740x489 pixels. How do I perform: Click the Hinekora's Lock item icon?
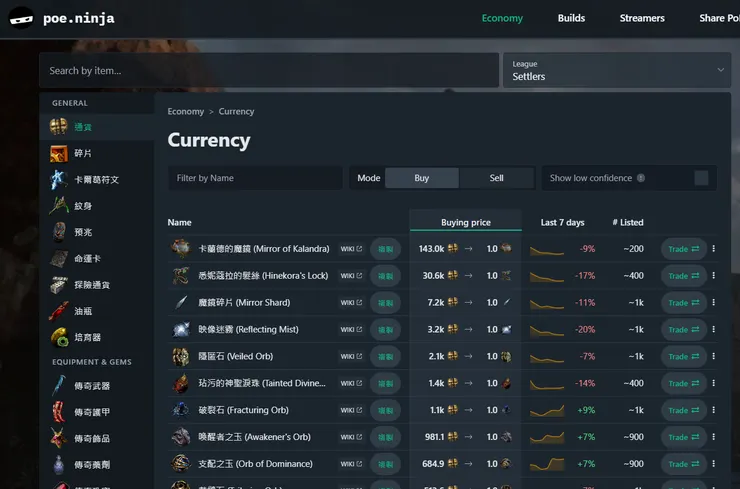coord(181,276)
